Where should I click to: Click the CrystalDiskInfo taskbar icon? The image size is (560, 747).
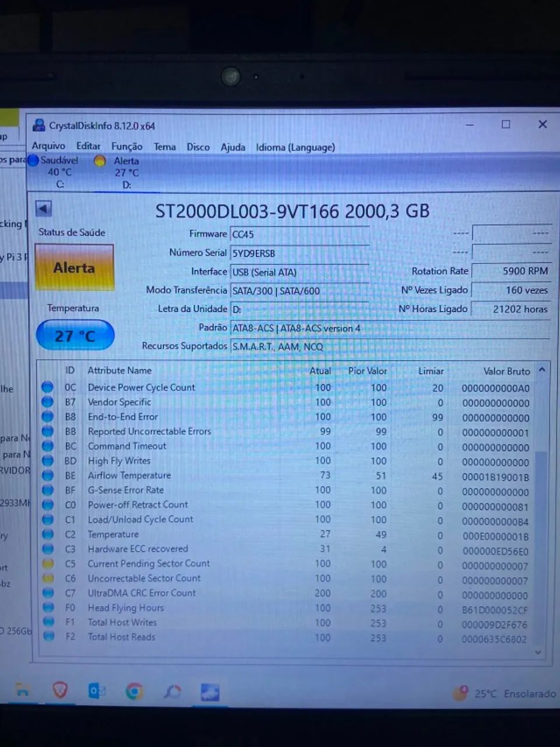pyautogui.click(x=210, y=693)
